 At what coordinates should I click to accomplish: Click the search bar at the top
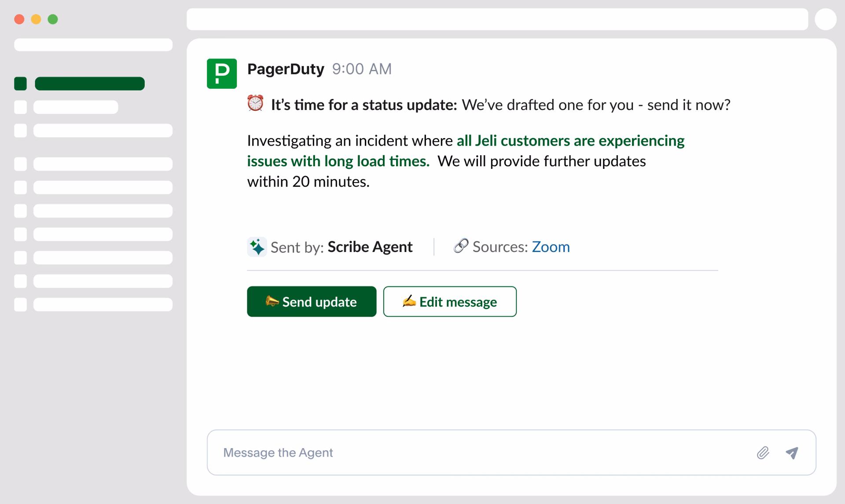pyautogui.click(x=496, y=19)
